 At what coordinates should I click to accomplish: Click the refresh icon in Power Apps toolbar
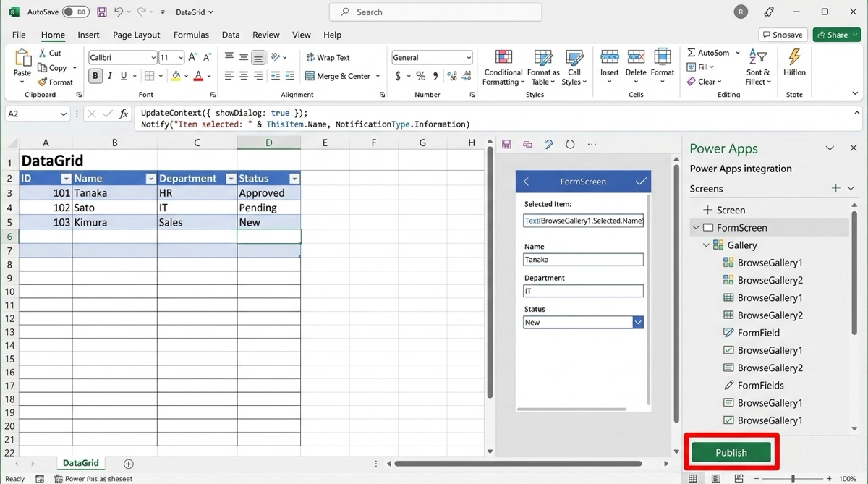point(570,145)
